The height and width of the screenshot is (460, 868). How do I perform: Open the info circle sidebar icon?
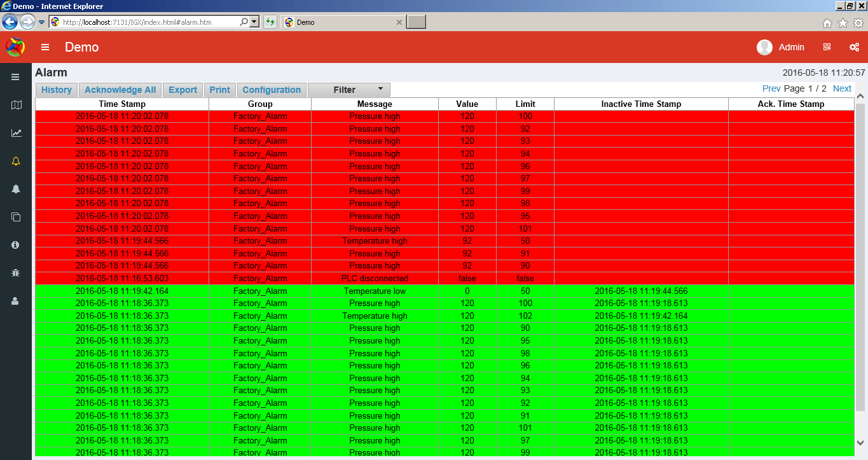coord(16,245)
